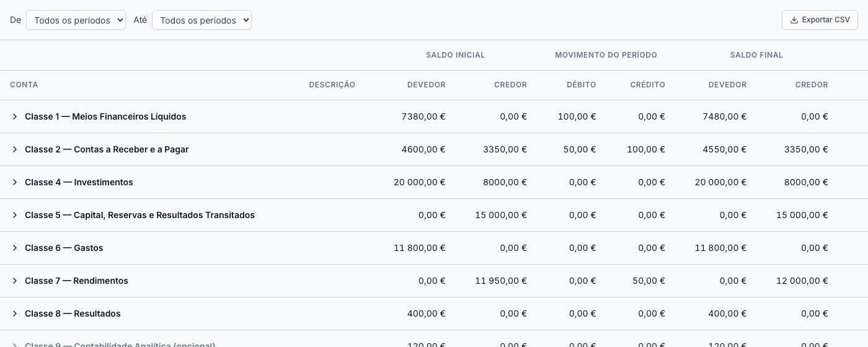Image resolution: width=868 pixels, height=347 pixels.
Task: Expand Classe 7 — Rendimentos chevron
Action: pos(15,281)
